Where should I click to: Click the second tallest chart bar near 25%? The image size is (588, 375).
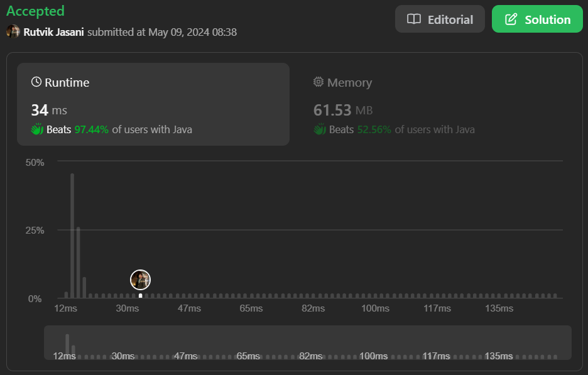pos(79,263)
